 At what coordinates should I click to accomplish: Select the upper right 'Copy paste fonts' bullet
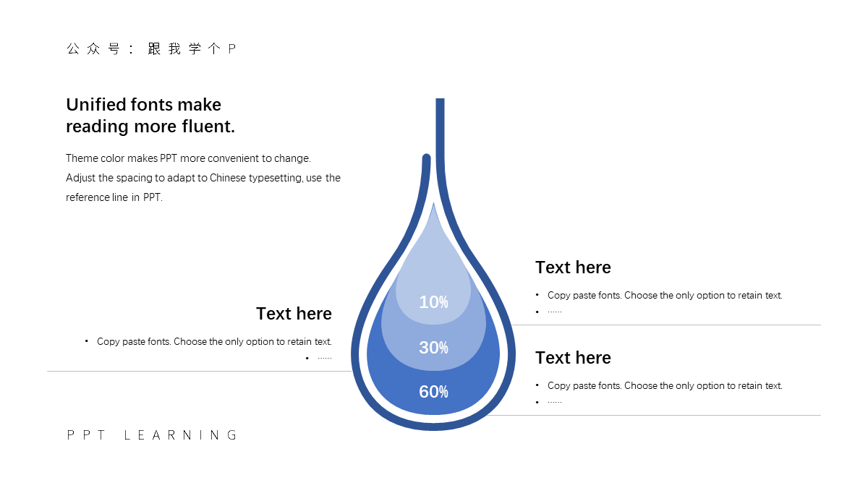click(x=665, y=296)
